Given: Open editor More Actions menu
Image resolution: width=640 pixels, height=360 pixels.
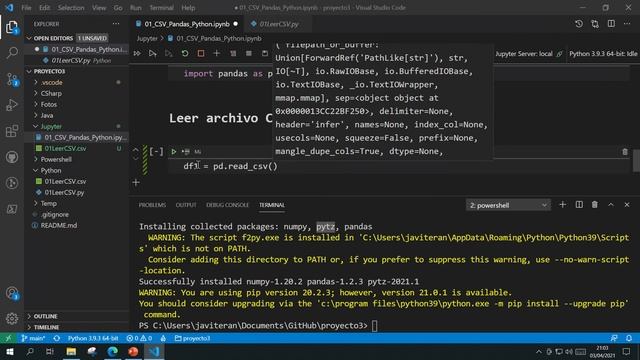Looking at the screenshot, I should pos(627,24).
